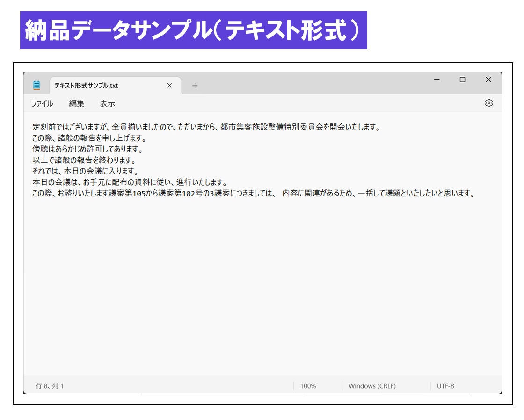This screenshot has width=524, height=420.
Task: Close the Notepad window
Action: [x=488, y=80]
